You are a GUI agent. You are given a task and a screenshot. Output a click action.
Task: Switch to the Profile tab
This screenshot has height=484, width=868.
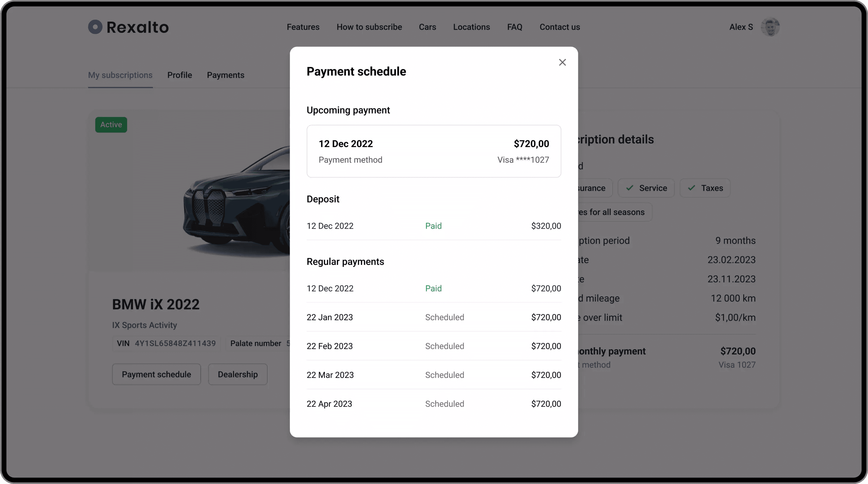180,75
